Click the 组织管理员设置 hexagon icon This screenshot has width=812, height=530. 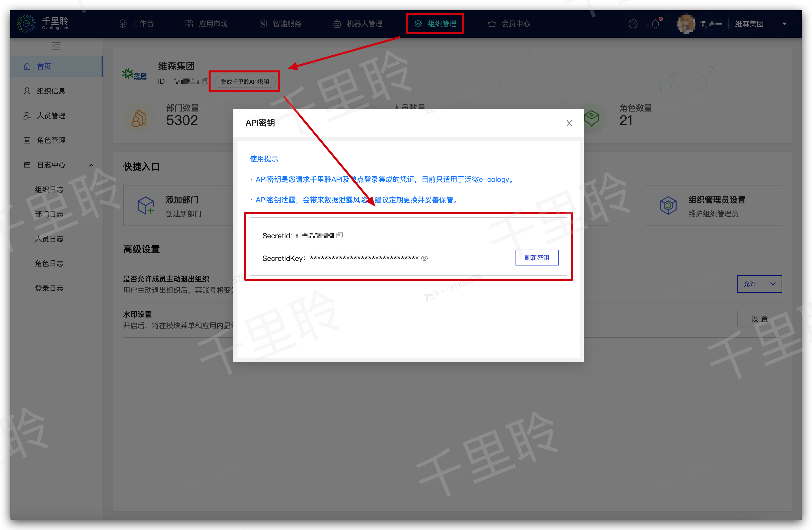point(668,205)
